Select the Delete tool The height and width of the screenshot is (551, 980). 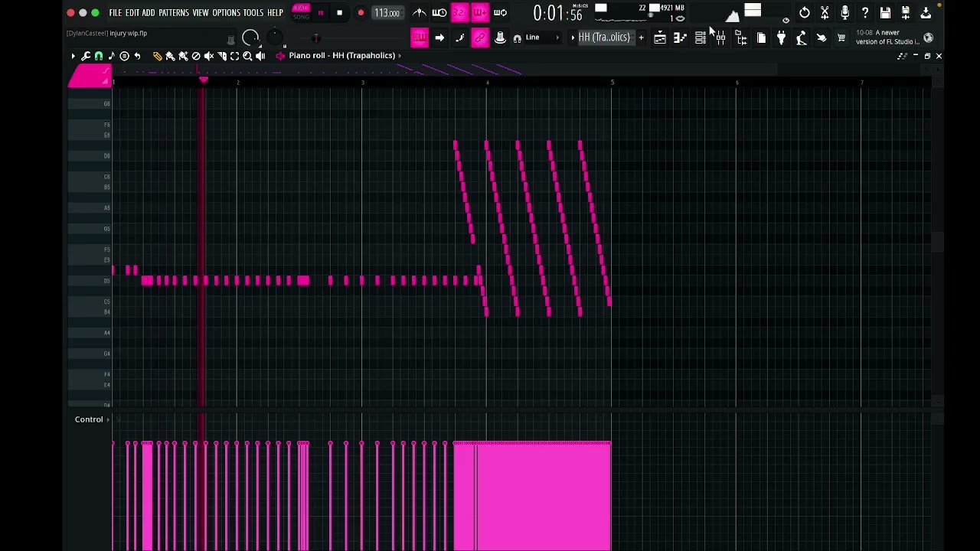pos(196,56)
